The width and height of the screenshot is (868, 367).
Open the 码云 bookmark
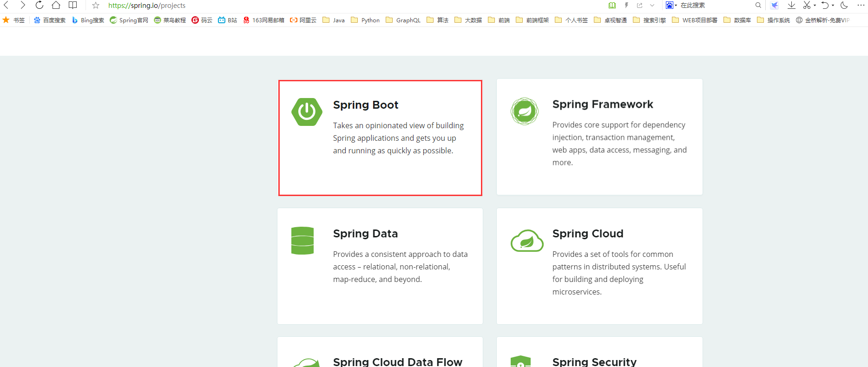202,20
